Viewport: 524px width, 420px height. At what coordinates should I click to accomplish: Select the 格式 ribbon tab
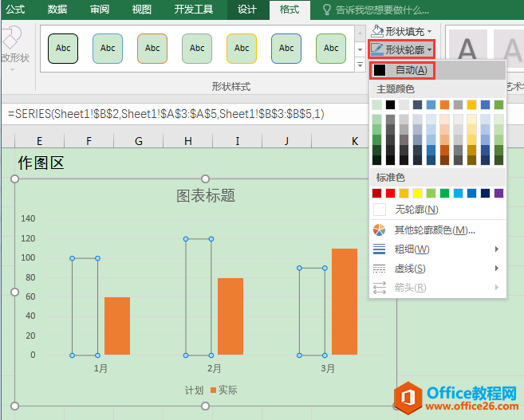click(290, 10)
